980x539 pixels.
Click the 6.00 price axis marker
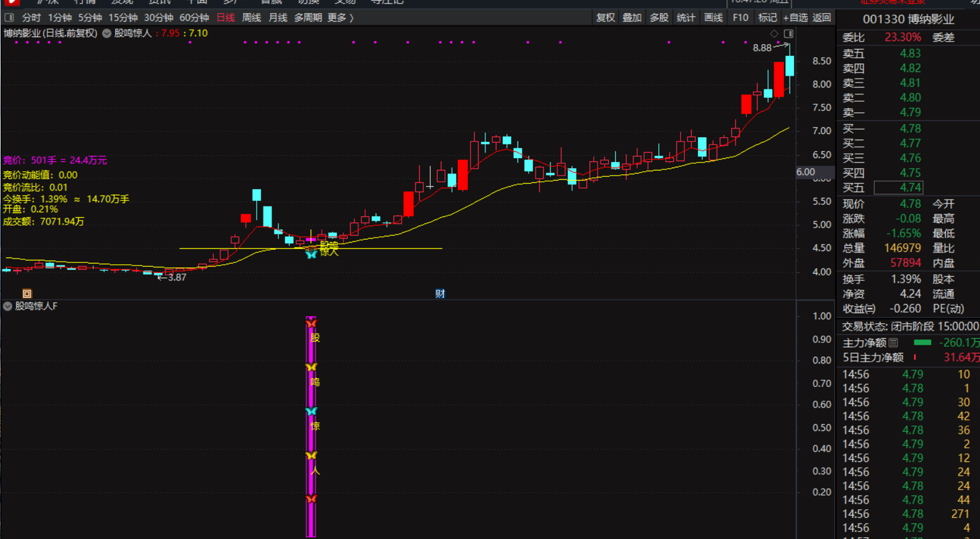point(806,172)
